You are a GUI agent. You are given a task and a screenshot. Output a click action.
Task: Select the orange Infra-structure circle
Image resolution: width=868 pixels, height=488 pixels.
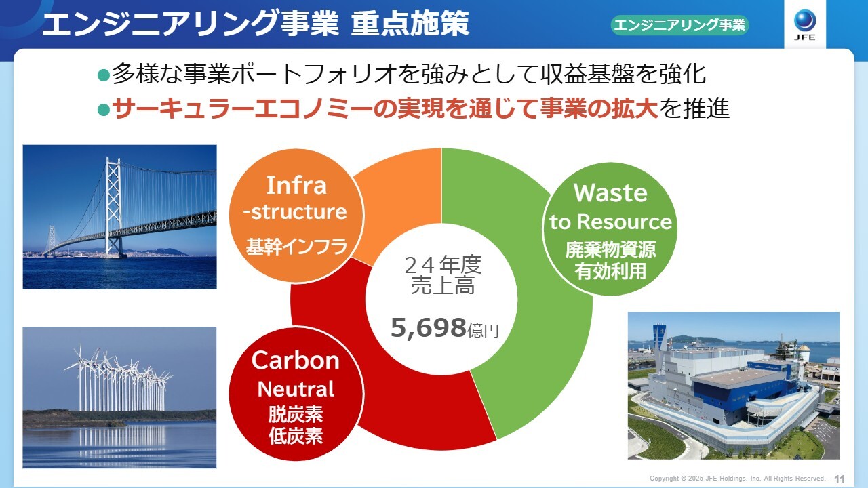click(x=296, y=212)
